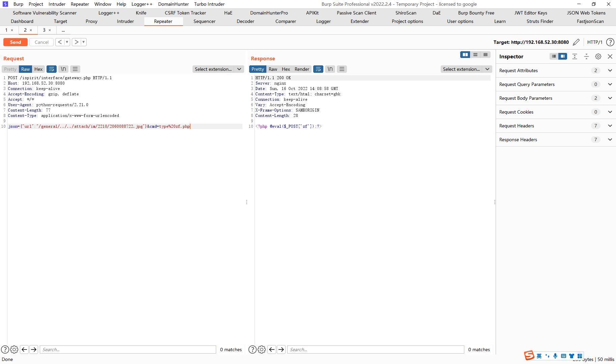
Task: Close Repeater tab 3
Action: tap(50, 30)
